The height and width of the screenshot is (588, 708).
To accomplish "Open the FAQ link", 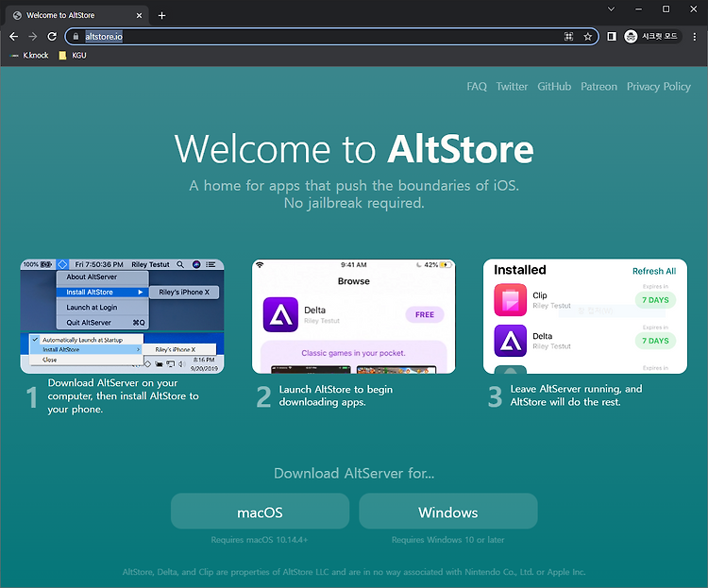I will click(477, 86).
